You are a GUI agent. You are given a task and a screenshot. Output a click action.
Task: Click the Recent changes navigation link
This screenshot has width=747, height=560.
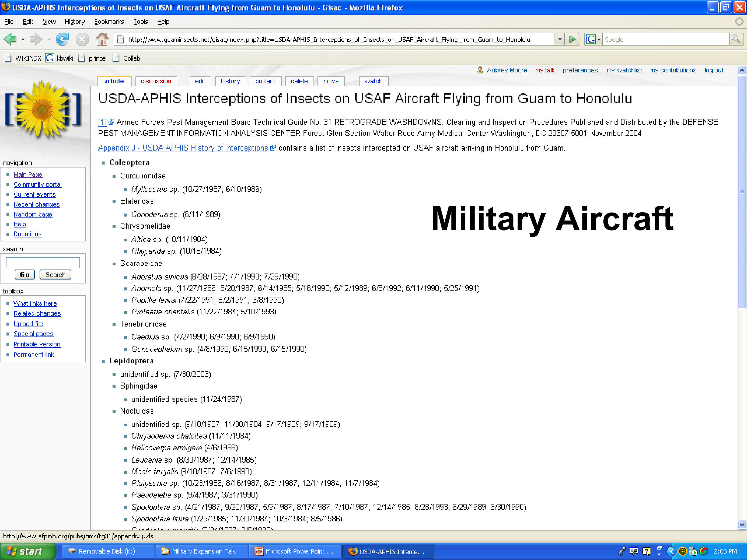tap(36, 204)
